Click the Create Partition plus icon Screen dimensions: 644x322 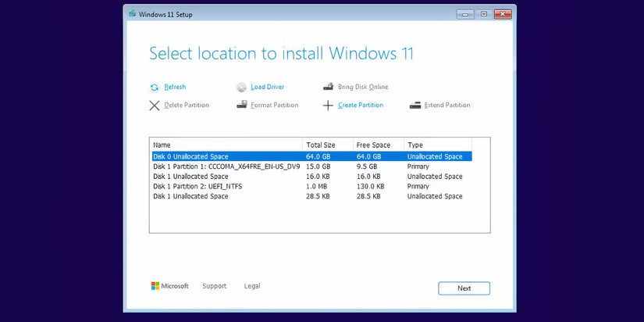coord(328,106)
